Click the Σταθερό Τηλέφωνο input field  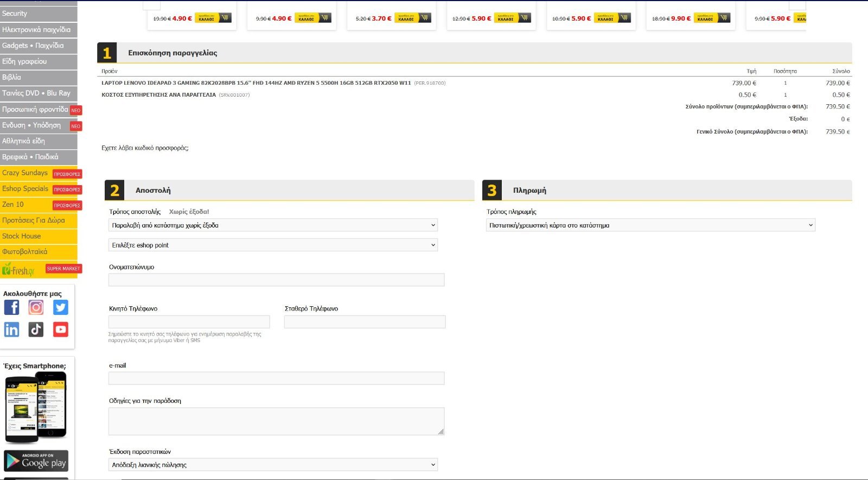coord(365,322)
